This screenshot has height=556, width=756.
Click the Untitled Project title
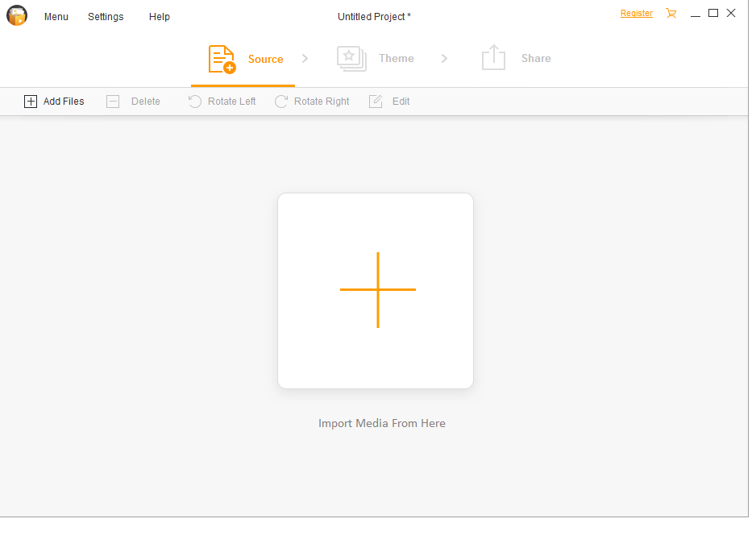pyautogui.click(x=374, y=16)
